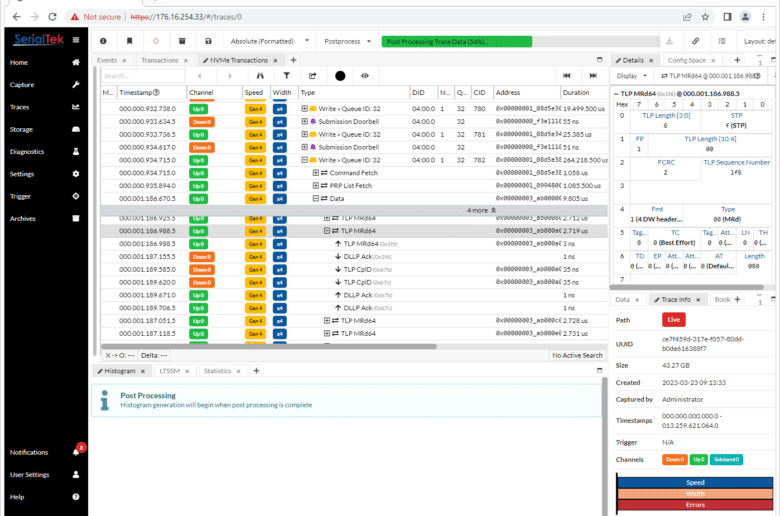Click the red Errors legend bar
The image size is (780, 516).
pyautogui.click(x=695, y=505)
